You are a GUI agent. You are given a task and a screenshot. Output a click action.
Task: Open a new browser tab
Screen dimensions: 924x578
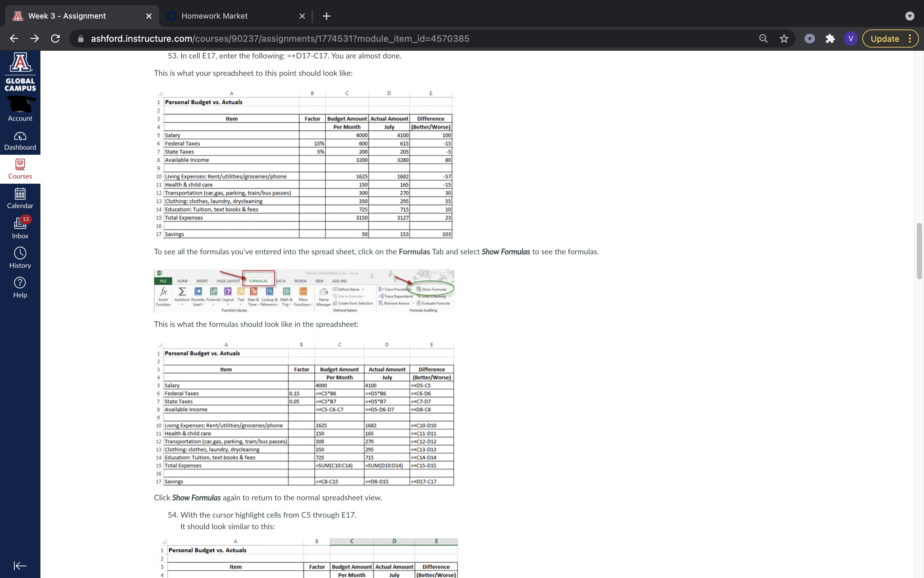point(327,16)
